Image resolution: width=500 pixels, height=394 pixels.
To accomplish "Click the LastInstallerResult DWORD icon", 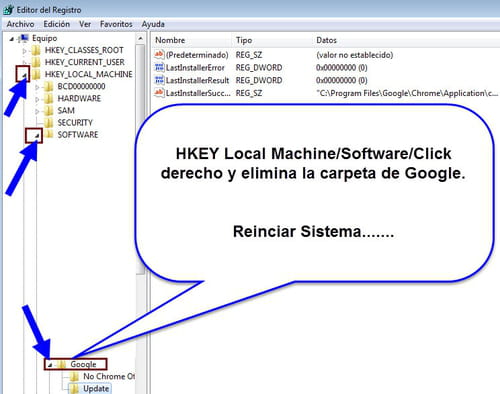I will pos(159,80).
